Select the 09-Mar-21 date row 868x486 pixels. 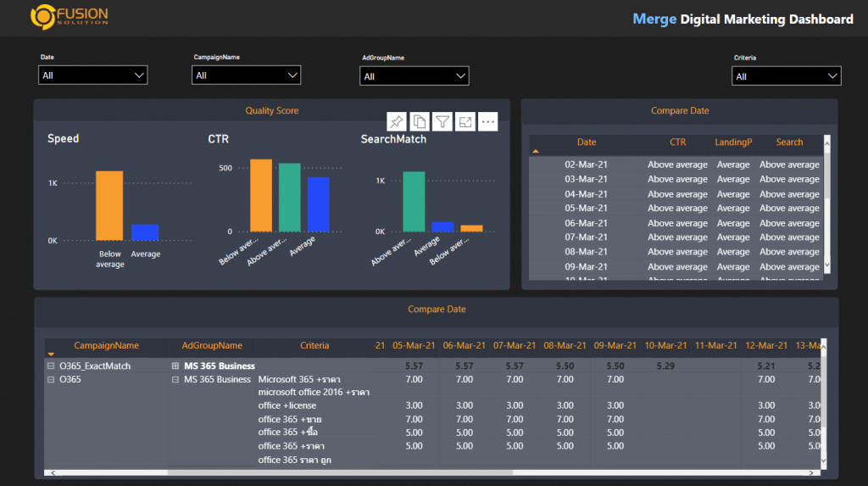[x=676, y=266]
